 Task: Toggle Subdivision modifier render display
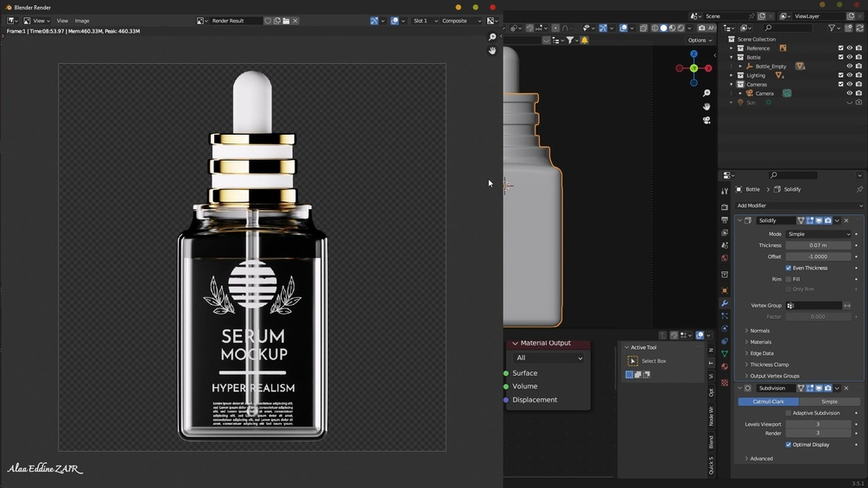coord(827,388)
